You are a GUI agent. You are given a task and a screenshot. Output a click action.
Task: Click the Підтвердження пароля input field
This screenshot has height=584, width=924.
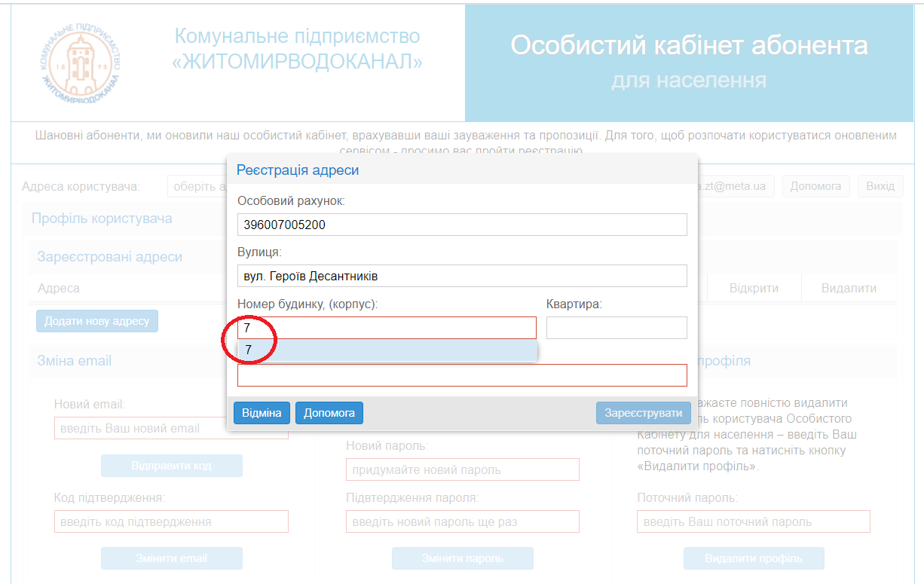(x=462, y=521)
